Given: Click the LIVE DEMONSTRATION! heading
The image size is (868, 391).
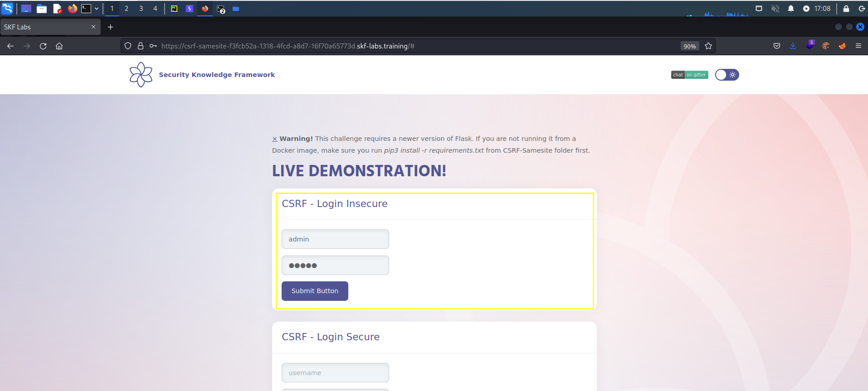Looking at the screenshot, I should (x=359, y=171).
